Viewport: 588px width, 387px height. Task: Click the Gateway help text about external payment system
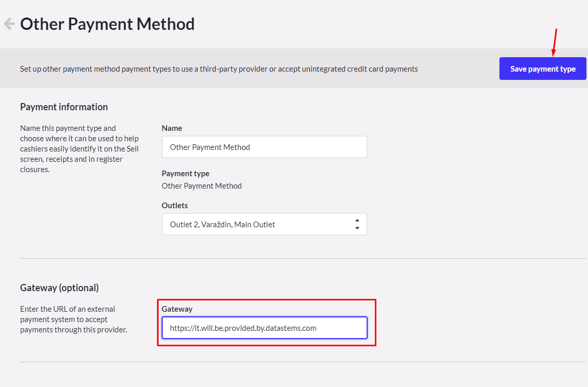pyautogui.click(x=73, y=319)
